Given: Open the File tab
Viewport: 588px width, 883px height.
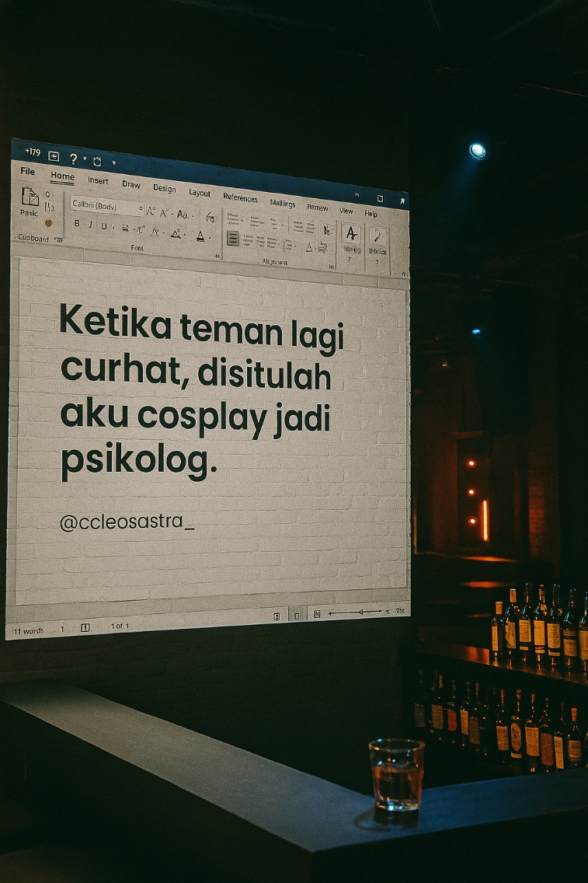Looking at the screenshot, I should pos(27,171).
